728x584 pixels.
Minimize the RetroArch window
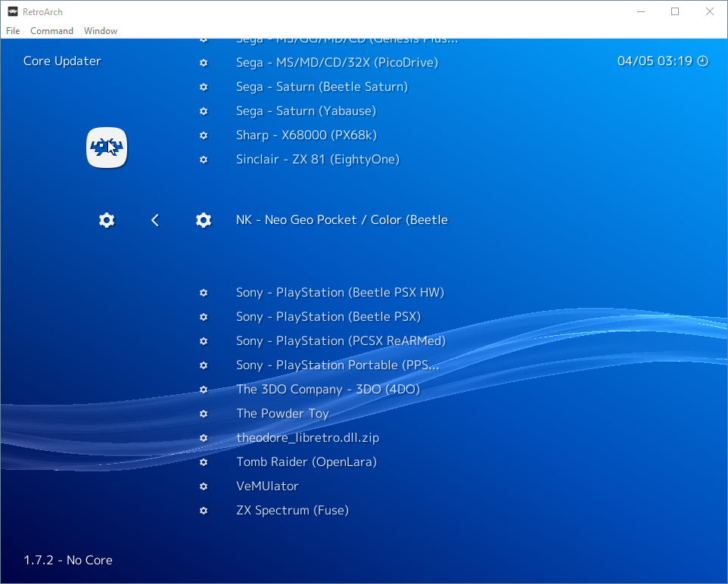pyautogui.click(x=641, y=11)
